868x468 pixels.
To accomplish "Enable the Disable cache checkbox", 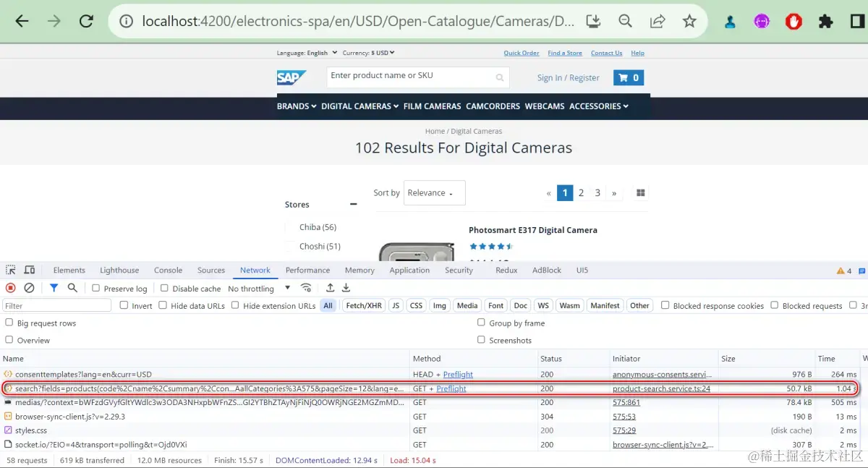I will click(x=164, y=288).
